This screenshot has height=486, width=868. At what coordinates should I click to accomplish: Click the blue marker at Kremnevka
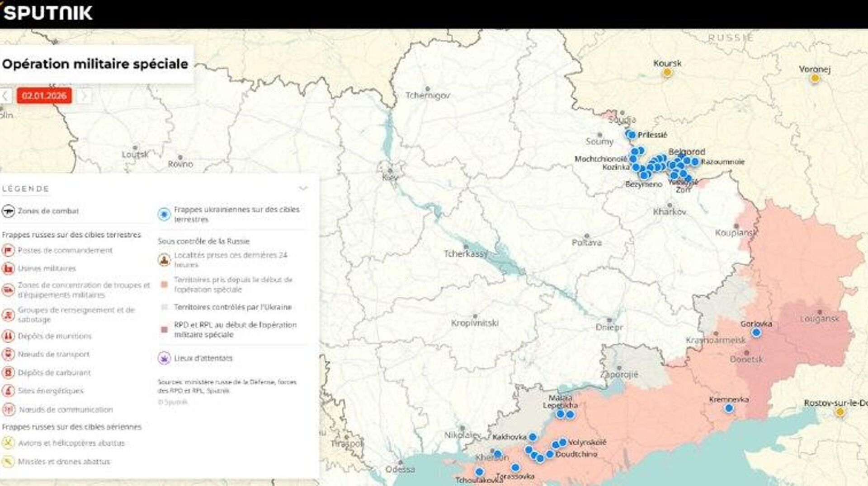pyautogui.click(x=729, y=408)
